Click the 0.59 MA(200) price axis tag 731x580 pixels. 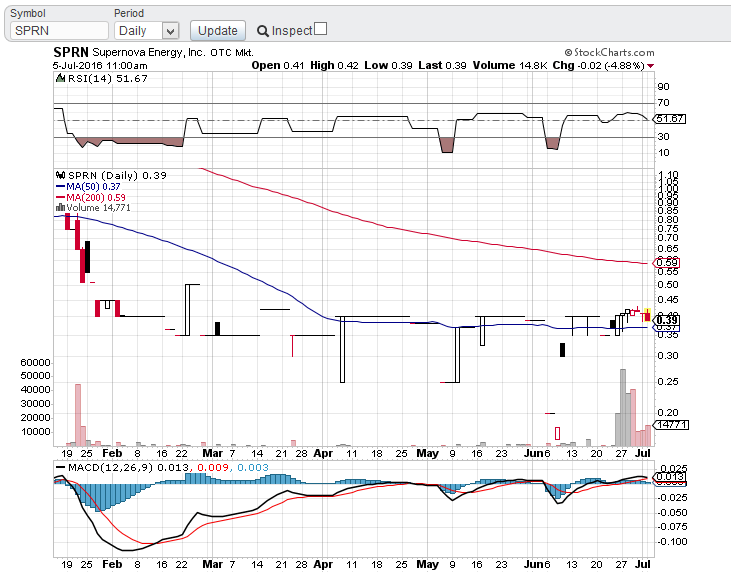tap(667, 263)
